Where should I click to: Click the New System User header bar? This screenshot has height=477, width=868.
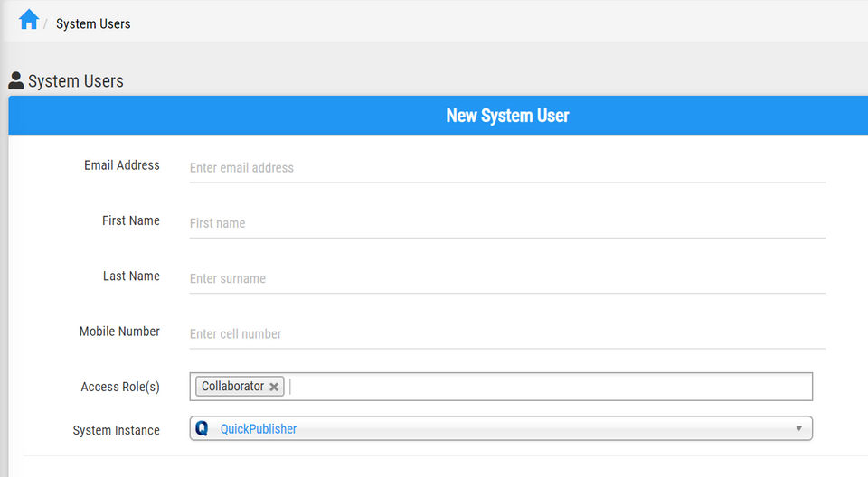coord(438,115)
